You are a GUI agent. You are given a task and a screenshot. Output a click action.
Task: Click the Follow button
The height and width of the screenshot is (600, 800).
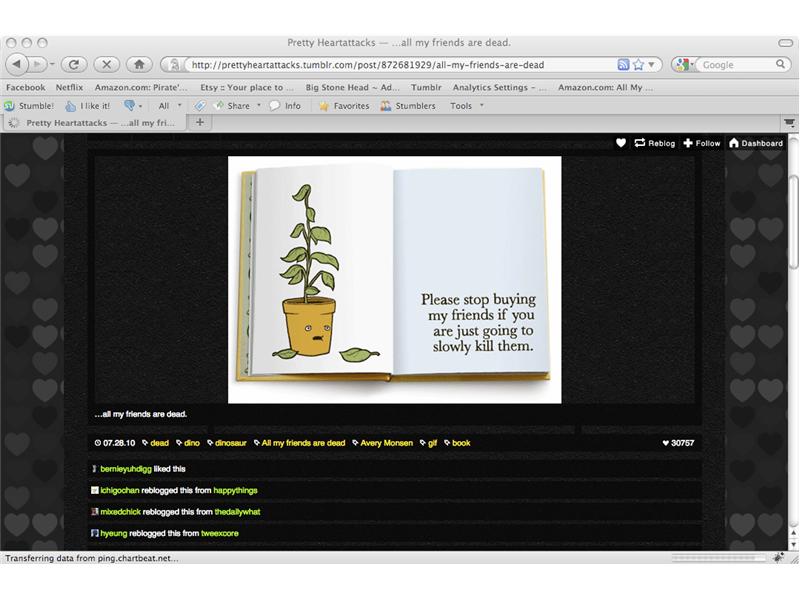[702, 143]
